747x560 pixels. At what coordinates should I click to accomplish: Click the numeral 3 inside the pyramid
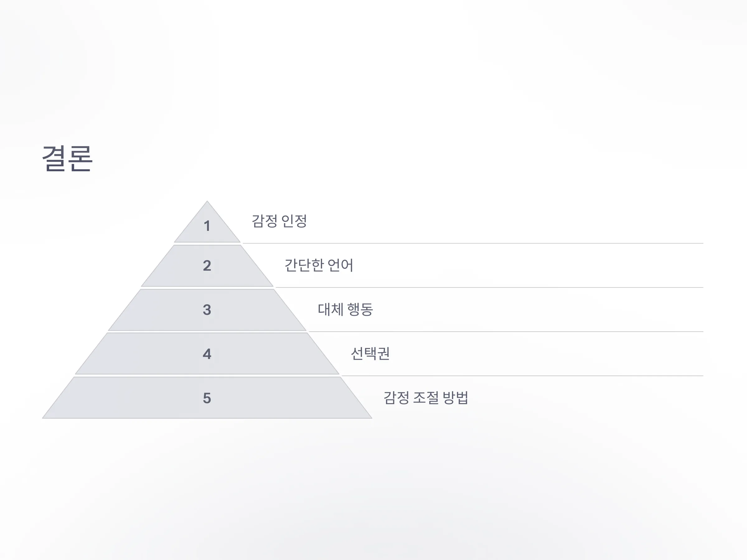[x=207, y=310]
